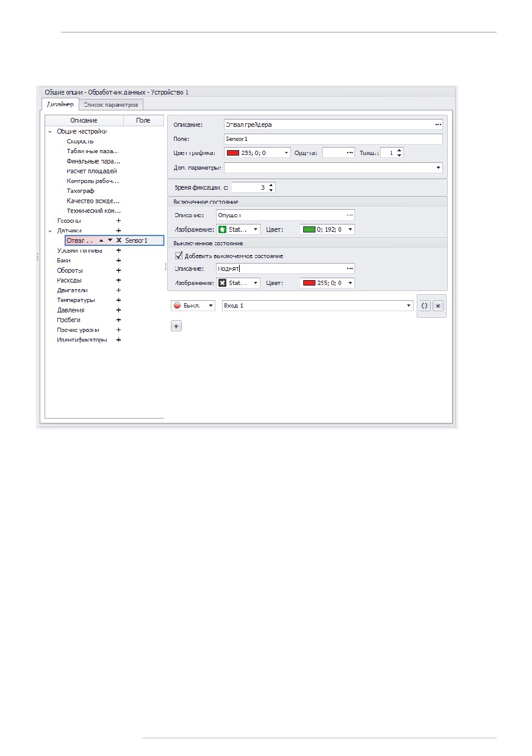Open enabled state Цвет dropdown 0; 192; 0
The height and width of the screenshot is (756, 532).
[x=350, y=229]
